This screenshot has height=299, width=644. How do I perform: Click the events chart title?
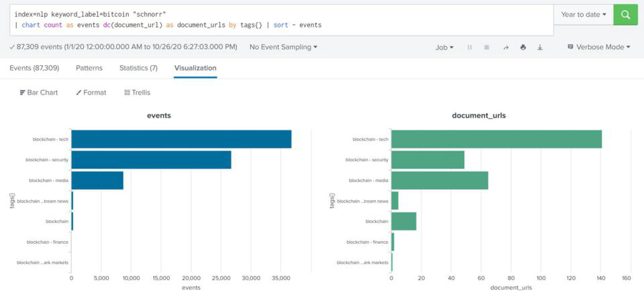click(x=159, y=115)
